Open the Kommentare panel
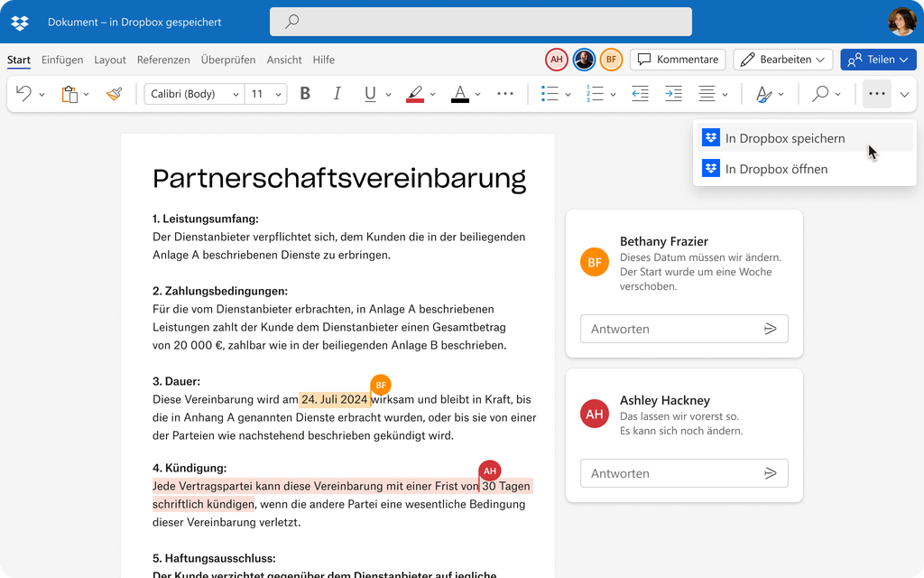The image size is (924, 578). click(678, 59)
